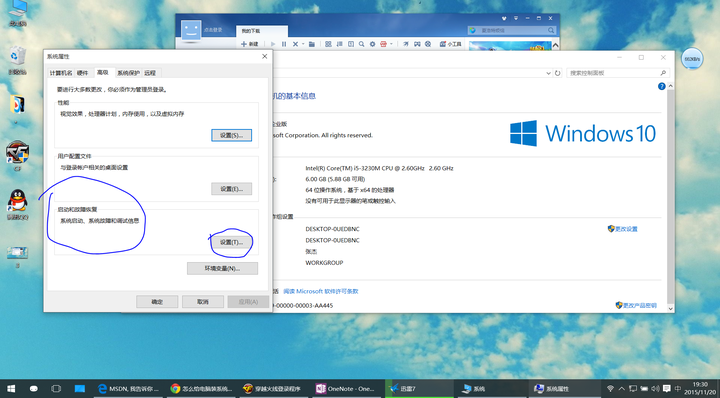The width and height of the screenshot is (720, 398).
Task: Click the blue help question mark icon
Action: coord(662,86)
